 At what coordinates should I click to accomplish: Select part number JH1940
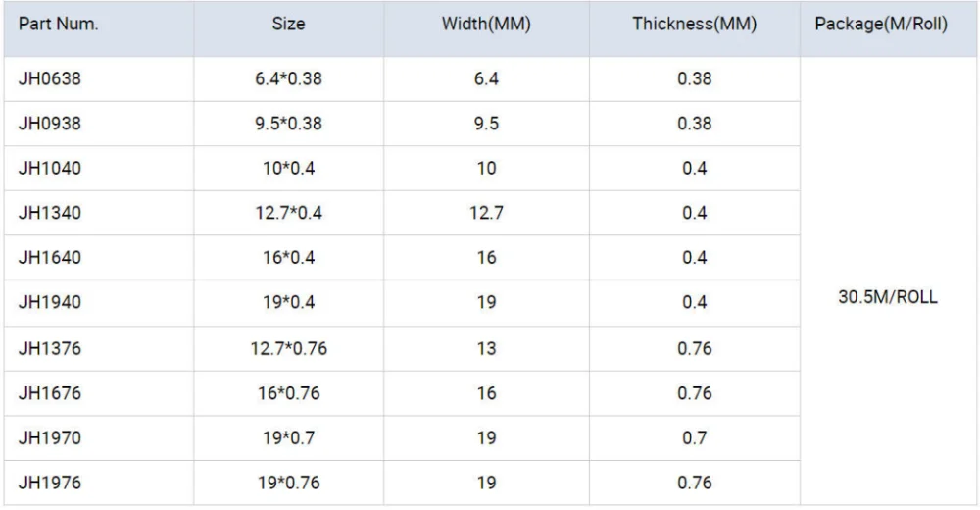pos(49,303)
